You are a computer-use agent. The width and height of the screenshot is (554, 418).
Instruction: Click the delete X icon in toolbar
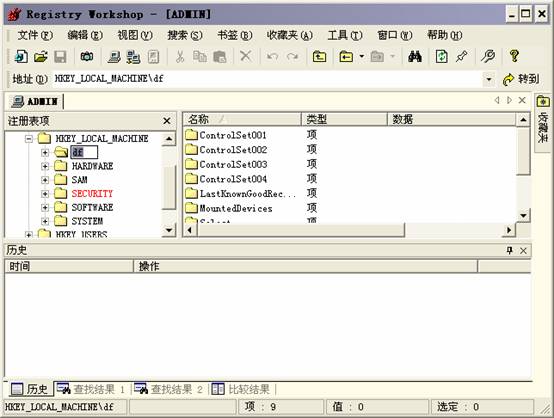(x=246, y=56)
